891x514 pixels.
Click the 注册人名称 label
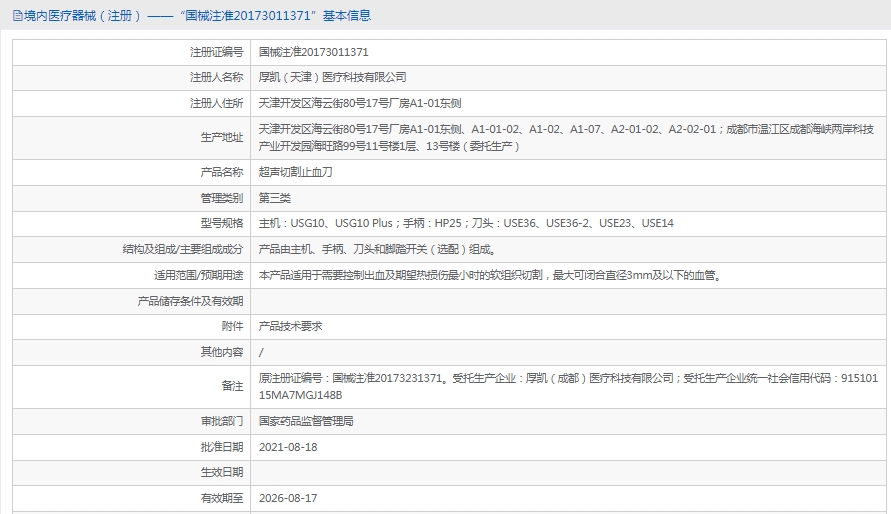[216, 77]
